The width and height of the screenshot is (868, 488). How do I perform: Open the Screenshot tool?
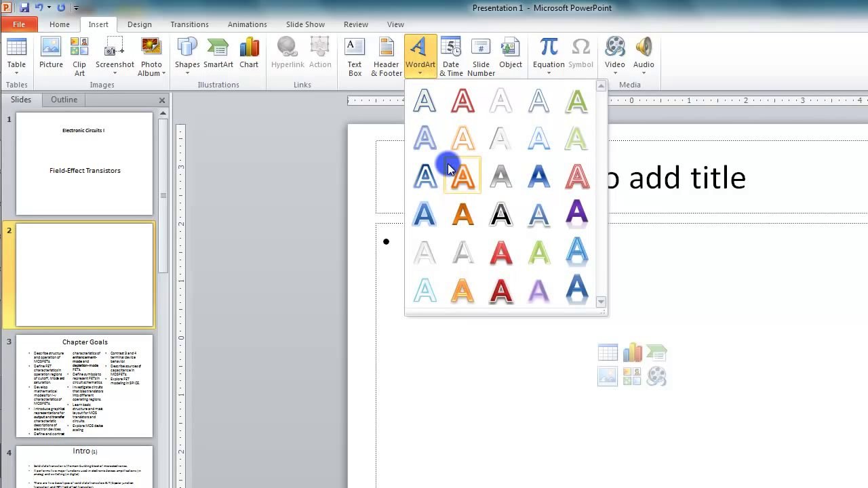pos(115,57)
